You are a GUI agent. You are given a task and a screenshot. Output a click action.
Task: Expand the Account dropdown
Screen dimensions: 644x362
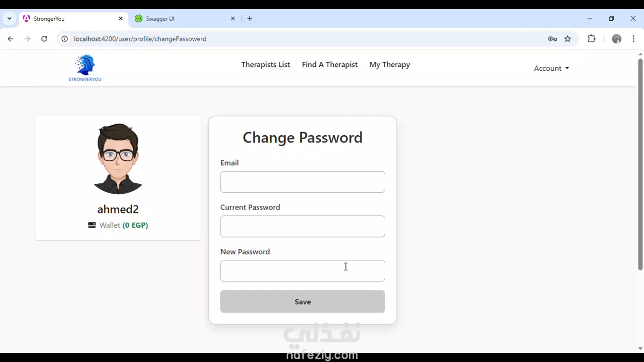551,68
